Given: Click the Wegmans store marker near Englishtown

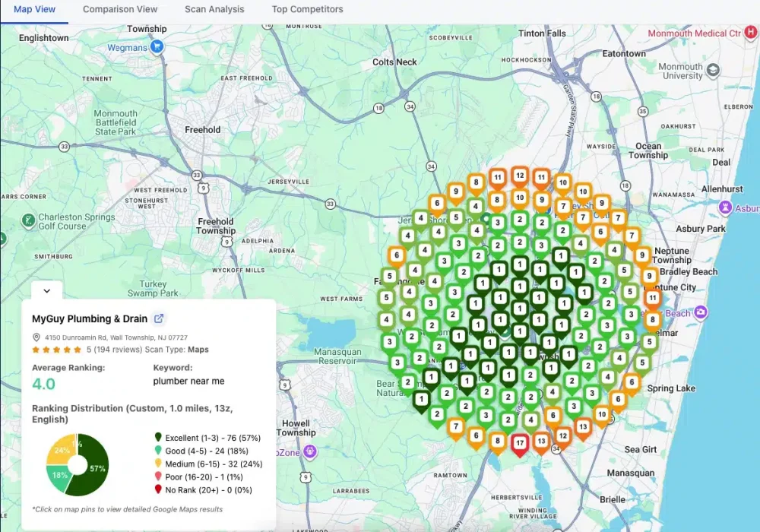Looking at the screenshot, I should tap(156, 47).
